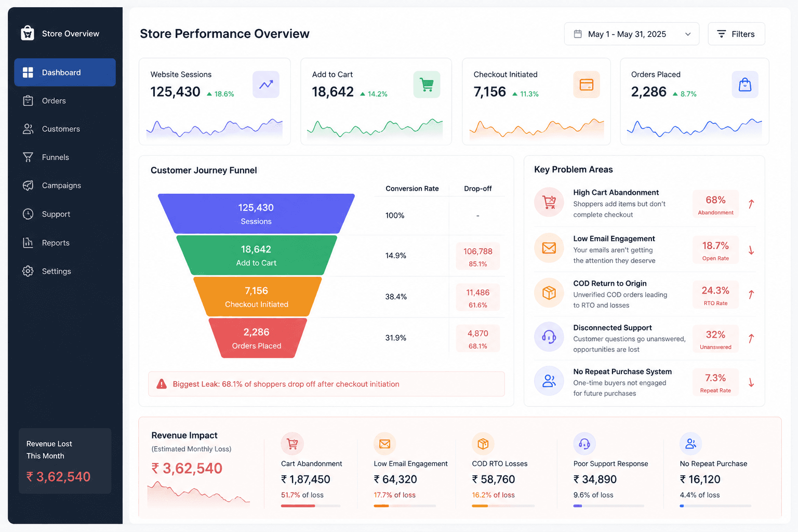Click the COD RTO Losses box icon
Image resolution: width=798 pixels, height=532 pixels.
point(483,444)
